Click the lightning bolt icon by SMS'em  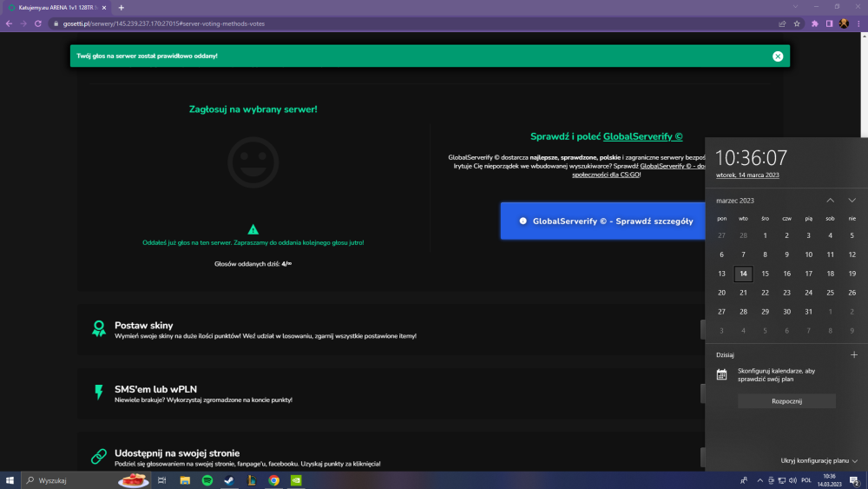(99, 392)
